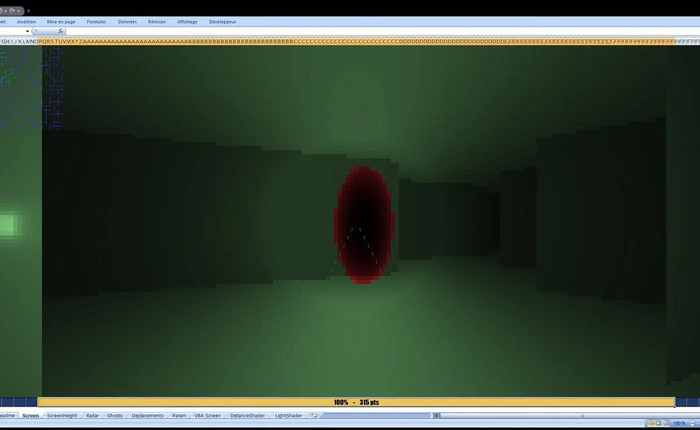
Task: Click the insert new worksheet icon
Action: (314, 415)
